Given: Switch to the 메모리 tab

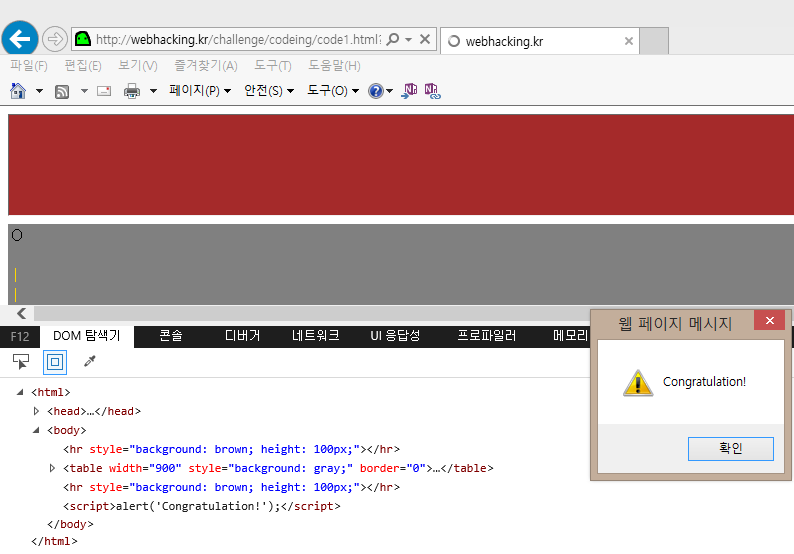Looking at the screenshot, I should (570, 336).
